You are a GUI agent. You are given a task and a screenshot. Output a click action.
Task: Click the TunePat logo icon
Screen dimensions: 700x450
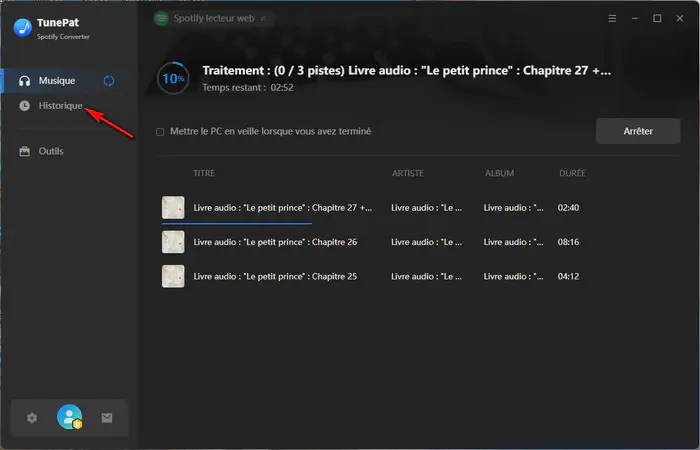click(x=23, y=27)
